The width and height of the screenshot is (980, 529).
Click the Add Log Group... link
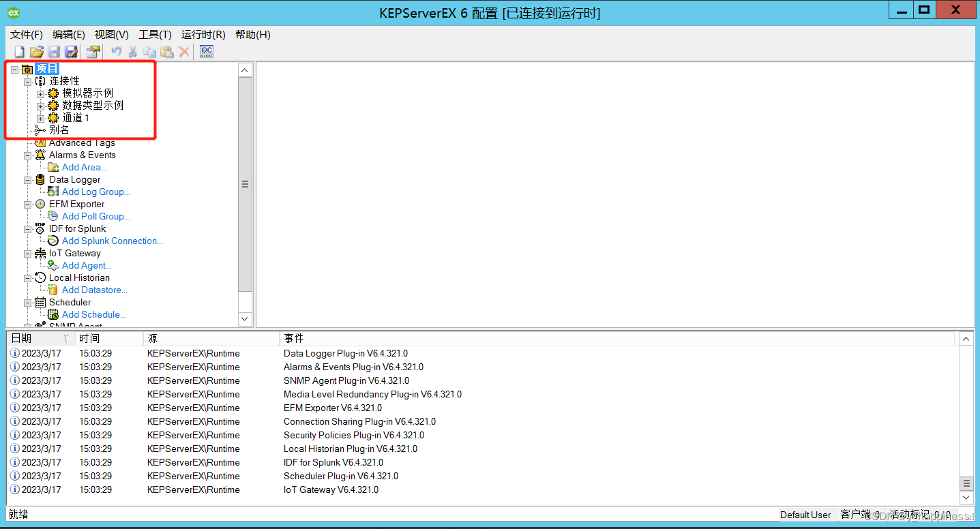pyautogui.click(x=96, y=192)
